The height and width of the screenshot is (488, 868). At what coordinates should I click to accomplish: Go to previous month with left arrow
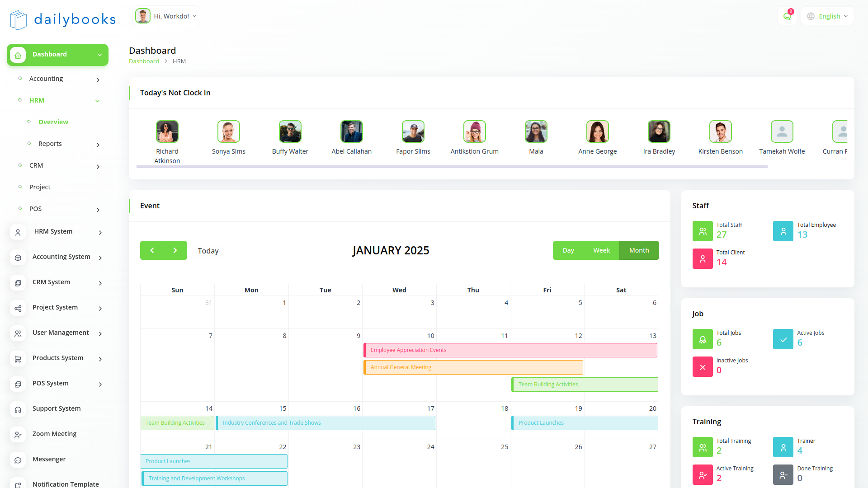pos(152,250)
